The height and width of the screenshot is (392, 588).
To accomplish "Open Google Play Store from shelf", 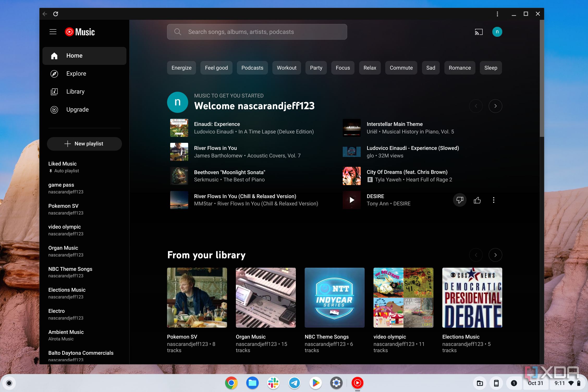I will click(x=315, y=383).
